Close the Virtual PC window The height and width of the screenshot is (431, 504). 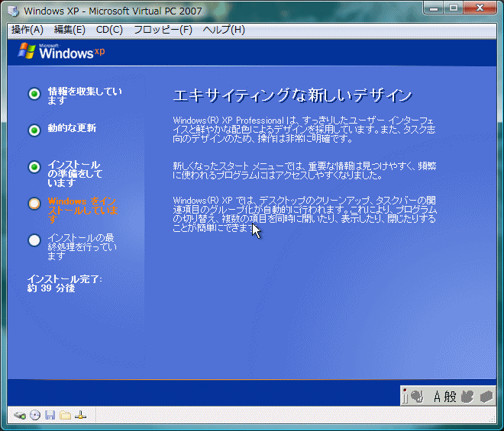(480, 8)
